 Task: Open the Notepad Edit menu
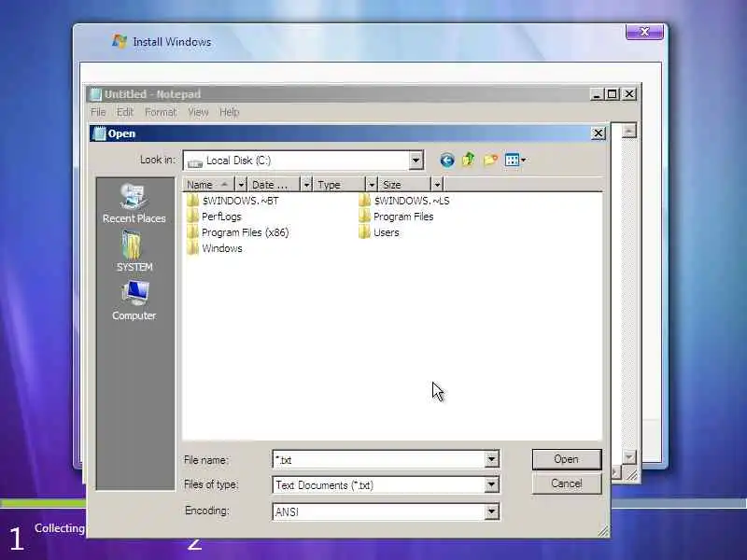tap(125, 112)
